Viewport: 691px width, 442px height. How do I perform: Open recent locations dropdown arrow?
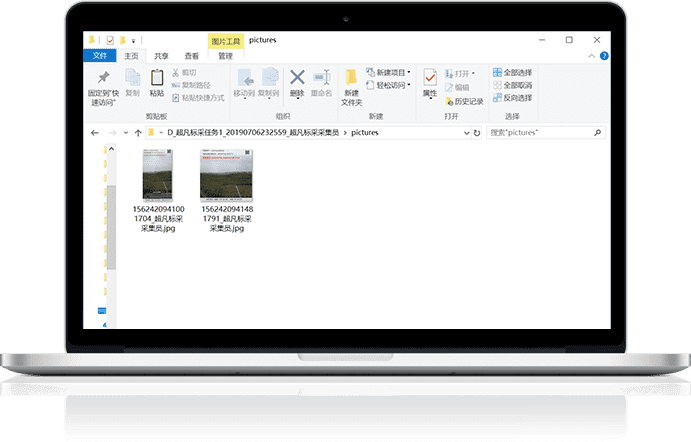click(126, 133)
